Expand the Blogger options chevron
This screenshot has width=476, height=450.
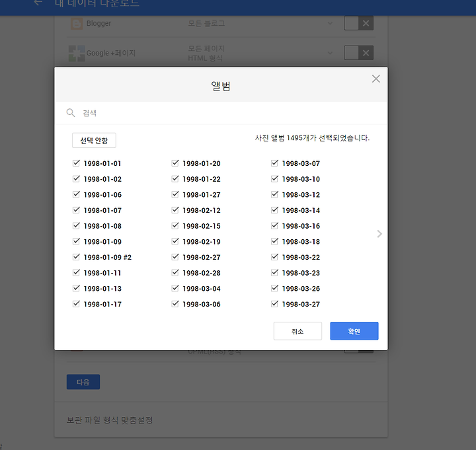pos(330,23)
